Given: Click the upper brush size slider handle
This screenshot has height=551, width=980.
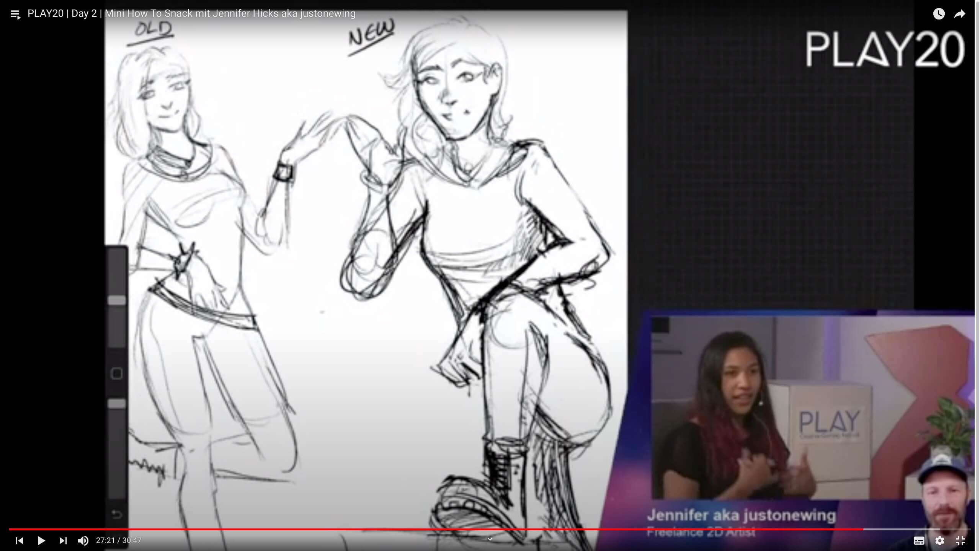Looking at the screenshot, I should tap(117, 300).
